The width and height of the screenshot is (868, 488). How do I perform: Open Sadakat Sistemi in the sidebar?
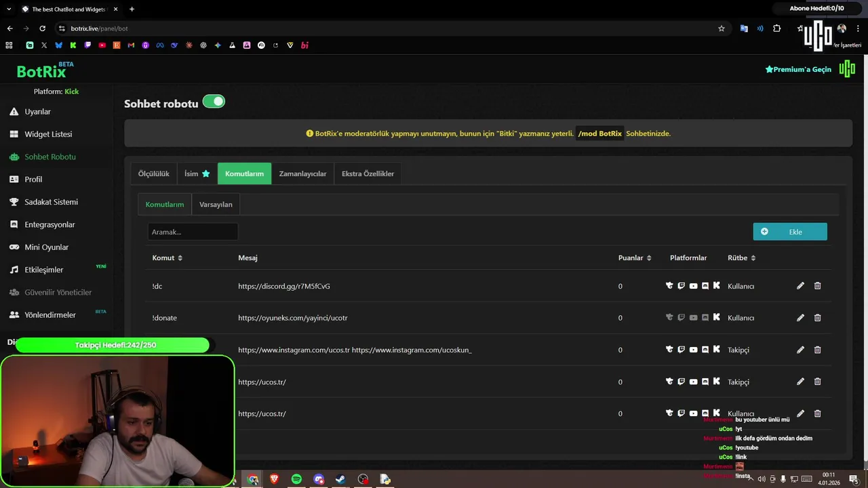[51, 202]
